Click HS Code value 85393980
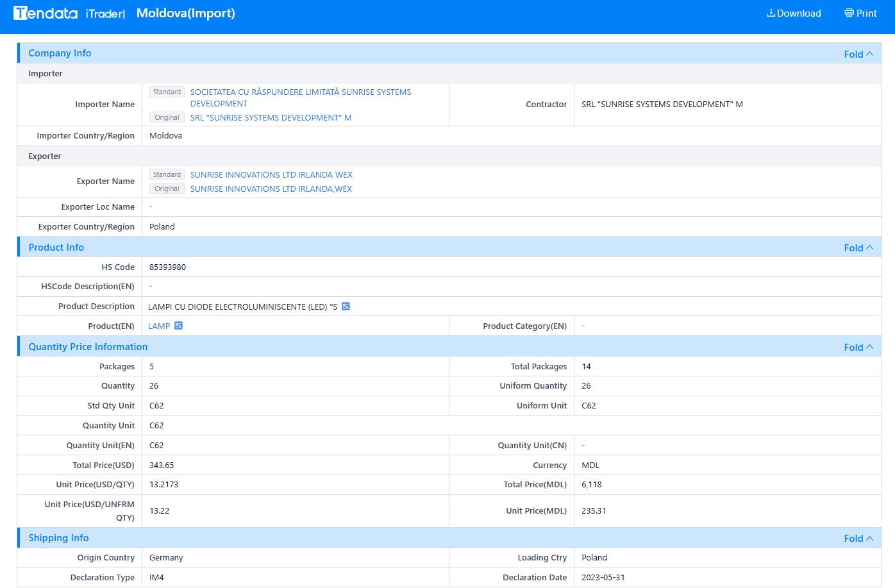Screen dimensions: 895x588 [167, 267]
